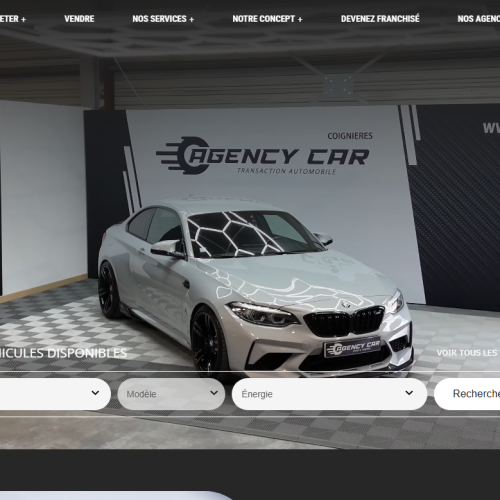Viewport: 500px width, 500px height.
Task: Open the Énergie dropdown
Action: coord(329,394)
